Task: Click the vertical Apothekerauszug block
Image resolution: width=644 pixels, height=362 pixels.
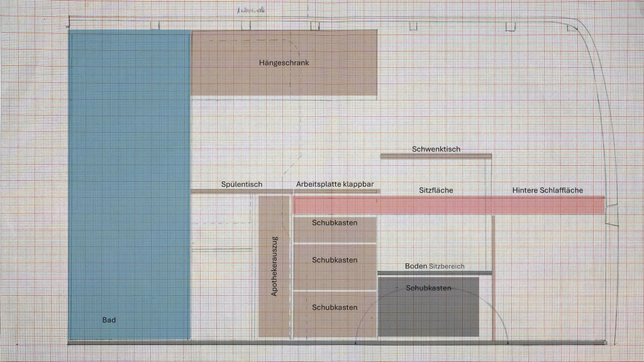Action: (274, 266)
